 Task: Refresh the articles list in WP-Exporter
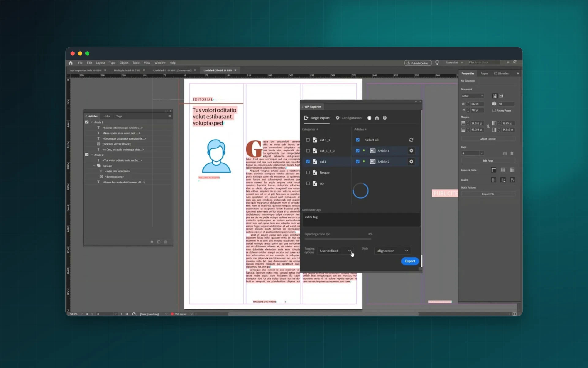tap(411, 140)
